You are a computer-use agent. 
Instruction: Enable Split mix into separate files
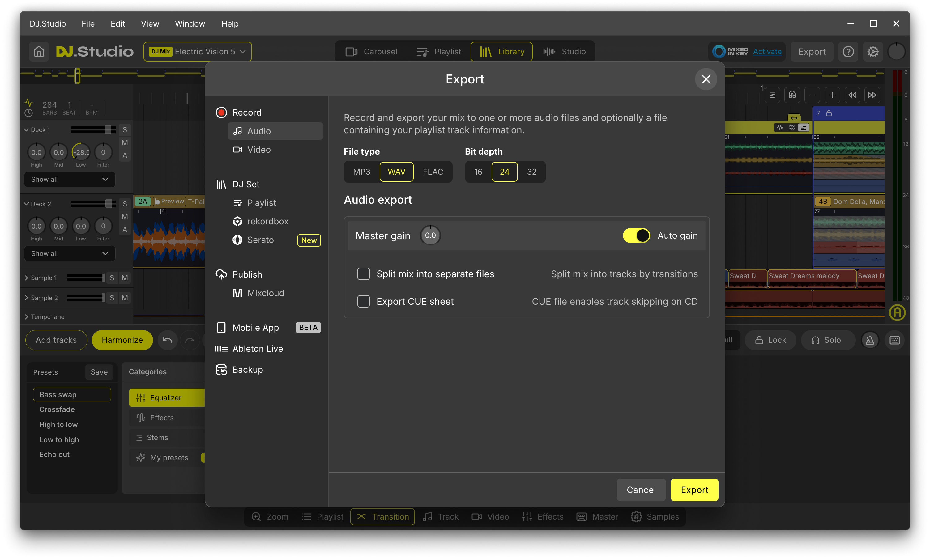pyautogui.click(x=364, y=274)
